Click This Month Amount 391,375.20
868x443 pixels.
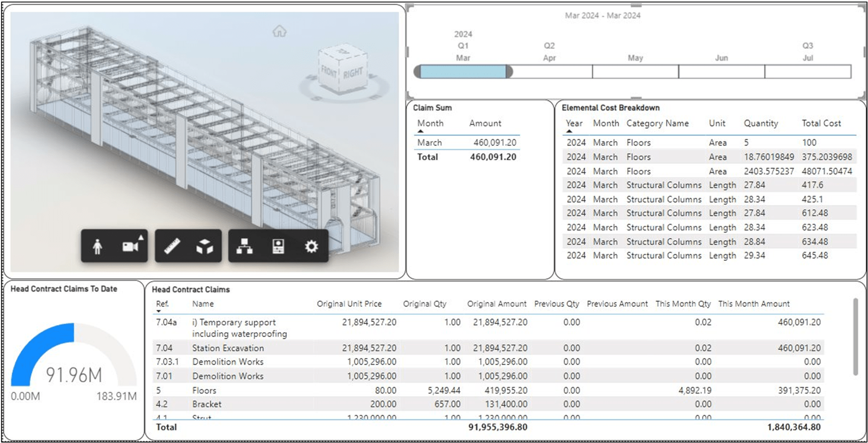click(x=799, y=391)
